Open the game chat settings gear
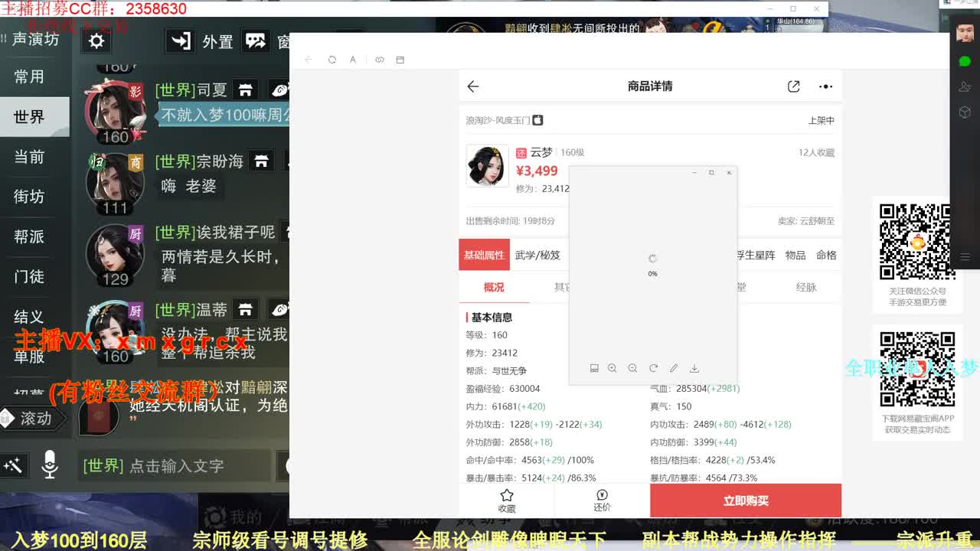This screenshot has width=980, height=551. click(x=96, y=41)
